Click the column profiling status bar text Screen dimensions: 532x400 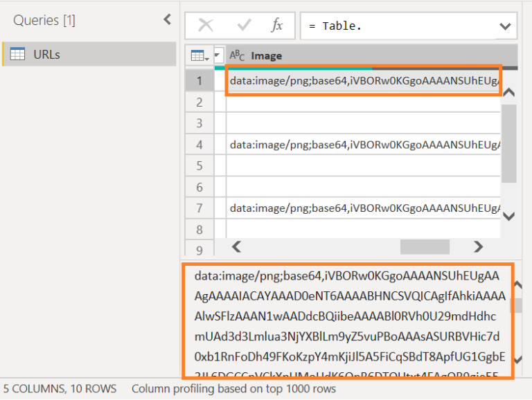click(x=233, y=388)
